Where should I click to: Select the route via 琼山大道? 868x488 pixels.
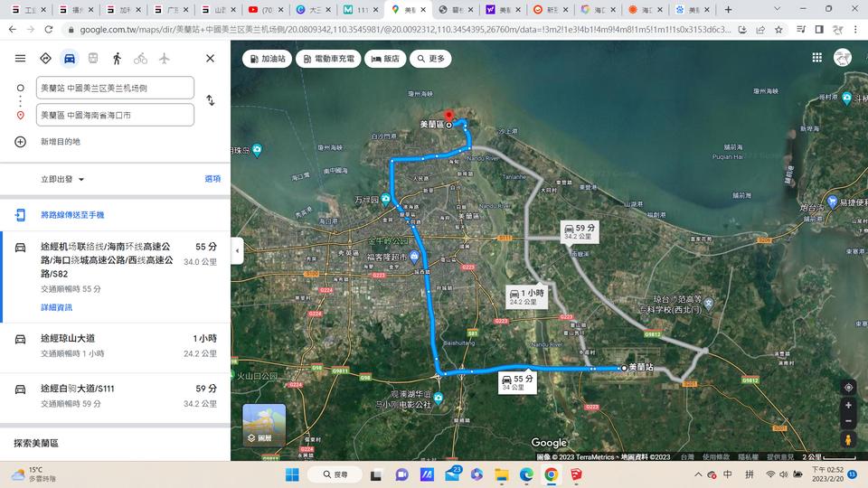click(115, 346)
